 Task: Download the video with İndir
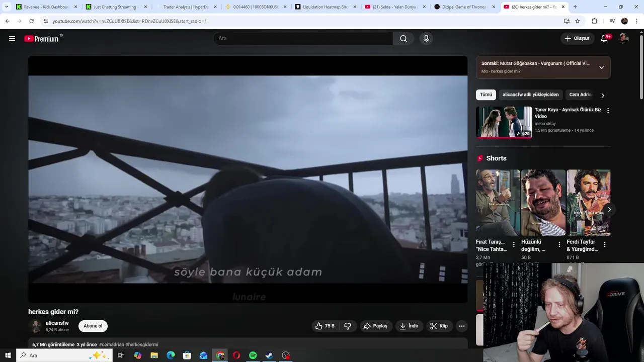[x=409, y=326]
